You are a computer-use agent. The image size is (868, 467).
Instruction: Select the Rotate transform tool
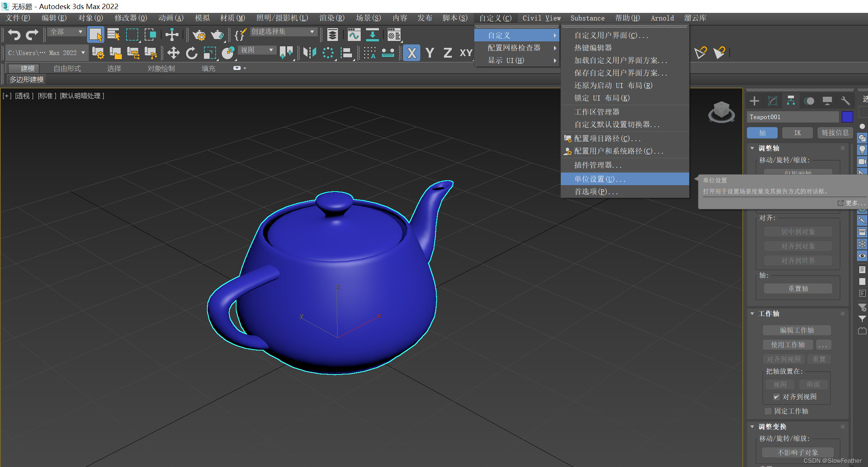pyautogui.click(x=191, y=53)
